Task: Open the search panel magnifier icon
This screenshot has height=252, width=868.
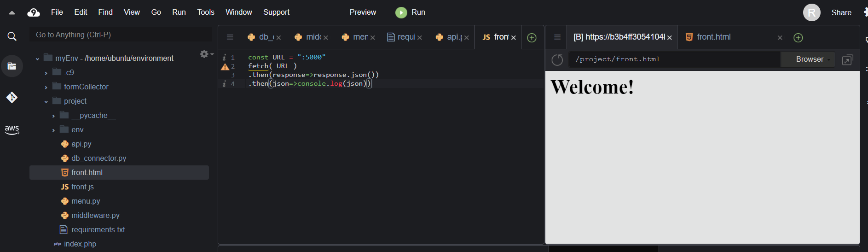Action: tap(12, 36)
